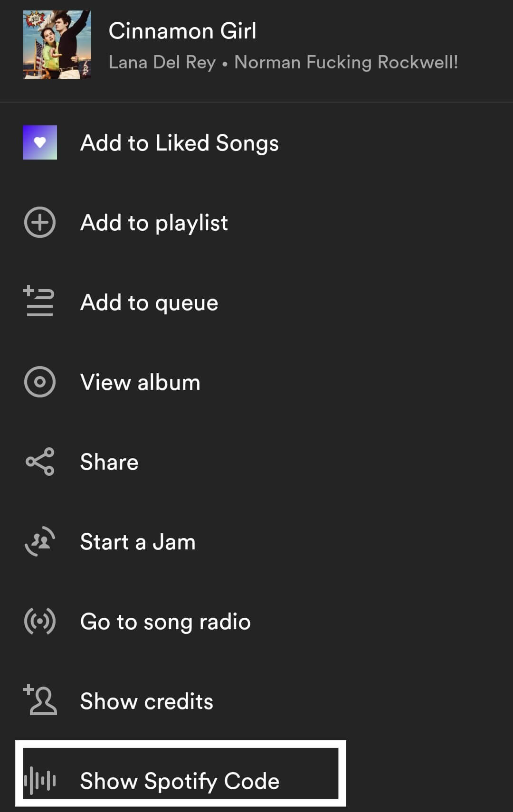The width and height of the screenshot is (513, 812).
Task: Select "Start a Jam" option
Action: point(138,542)
